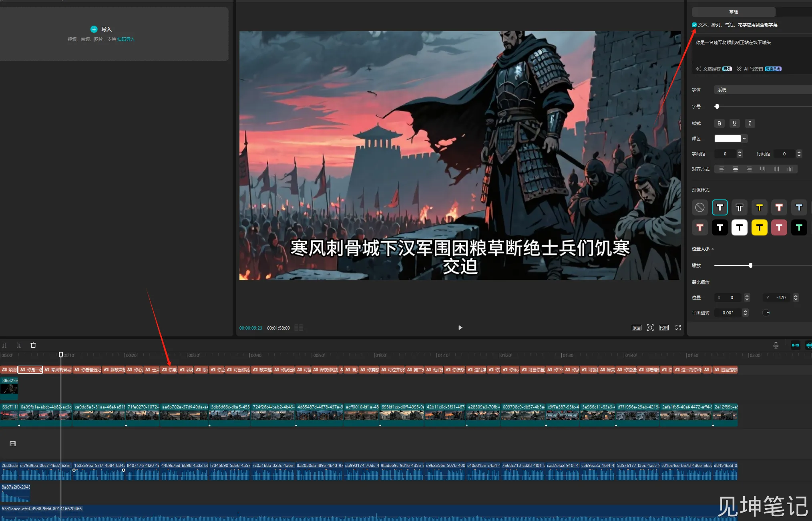
Task: Set text alignment to left
Action: [x=722, y=169]
